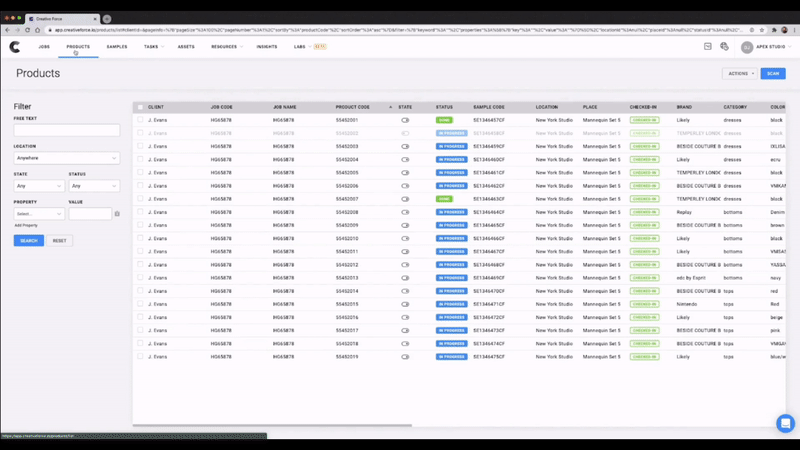Toggle state switch for product 55452007
Screen dimensions: 800x450
pos(405,198)
